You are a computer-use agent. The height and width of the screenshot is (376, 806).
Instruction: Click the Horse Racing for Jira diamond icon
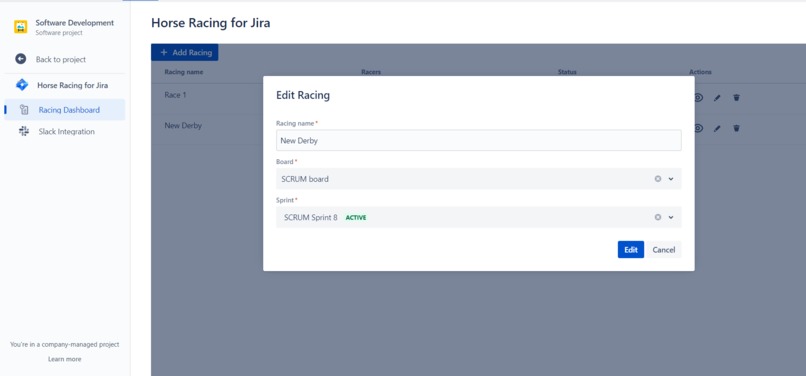(x=22, y=85)
